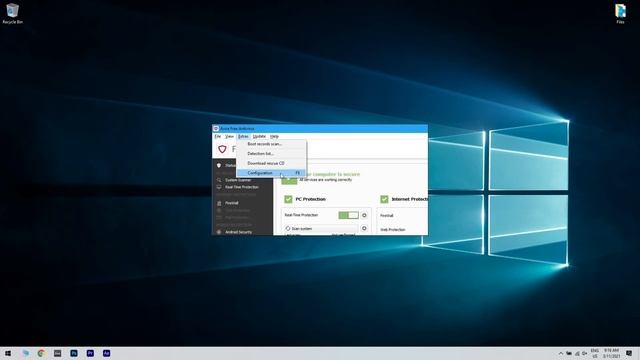Launch Chrome from the taskbar
Image resolution: width=640 pixels, height=360 pixels.
click(x=41, y=353)
